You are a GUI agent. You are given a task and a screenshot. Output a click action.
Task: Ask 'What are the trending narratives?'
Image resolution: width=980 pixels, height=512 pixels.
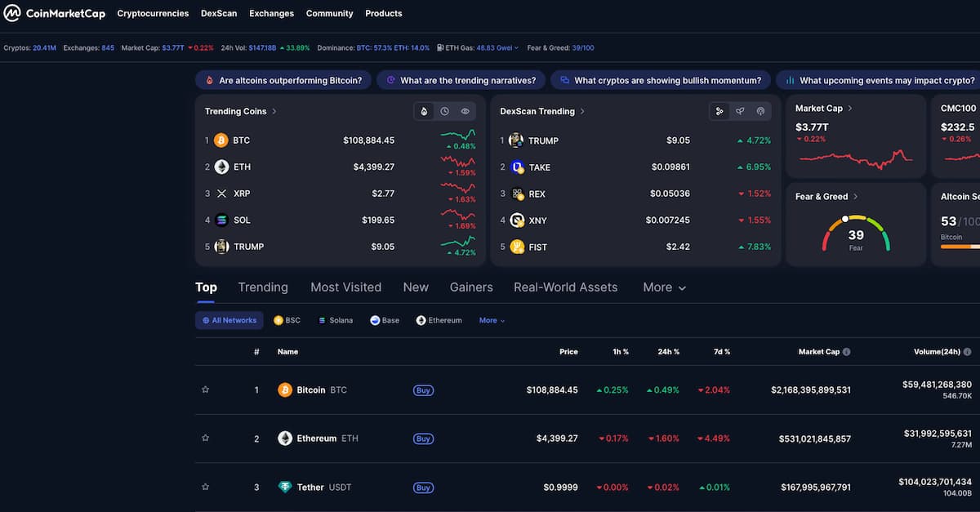(x=461, y=80)
